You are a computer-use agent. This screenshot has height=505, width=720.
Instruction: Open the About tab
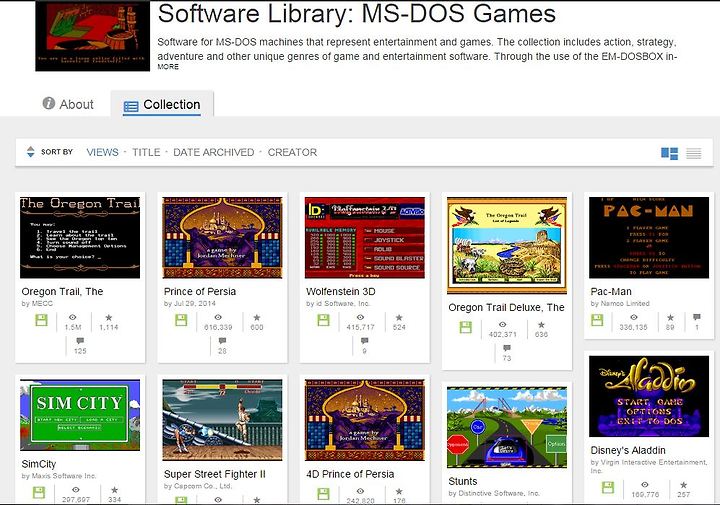tap(68, 104)
